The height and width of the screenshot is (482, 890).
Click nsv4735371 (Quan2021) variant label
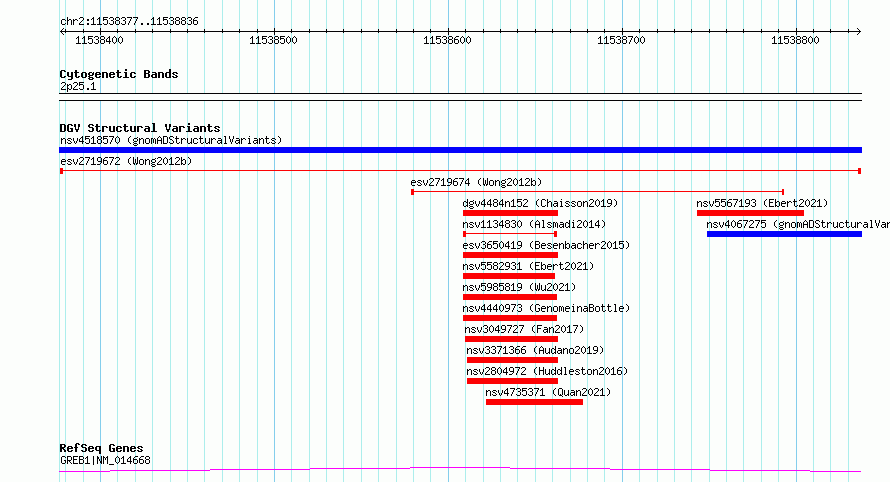548,392
